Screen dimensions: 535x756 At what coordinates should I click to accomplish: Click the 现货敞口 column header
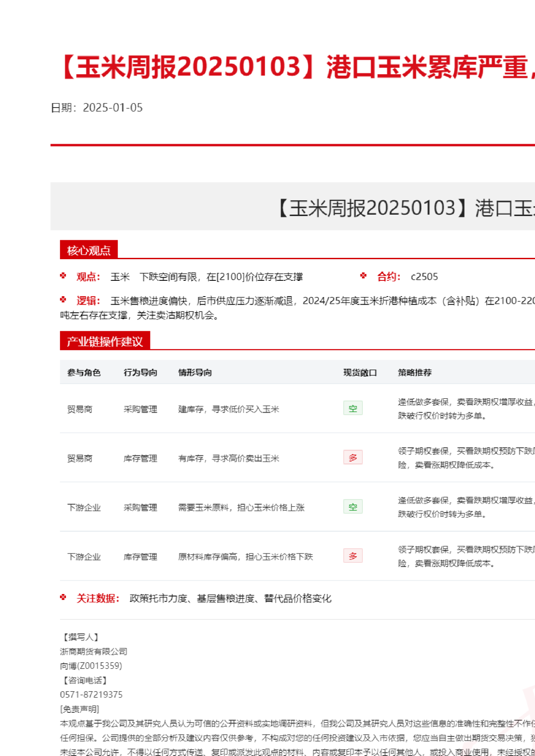pyautogui.click(x=360, y=373)
